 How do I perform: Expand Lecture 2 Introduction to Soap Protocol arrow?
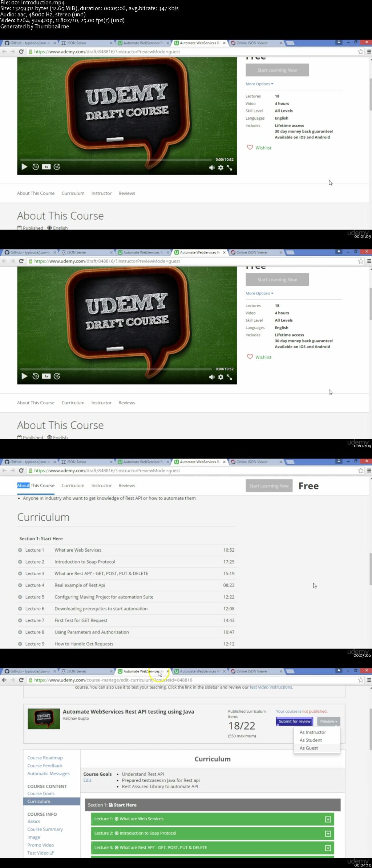tap(328, 833)
